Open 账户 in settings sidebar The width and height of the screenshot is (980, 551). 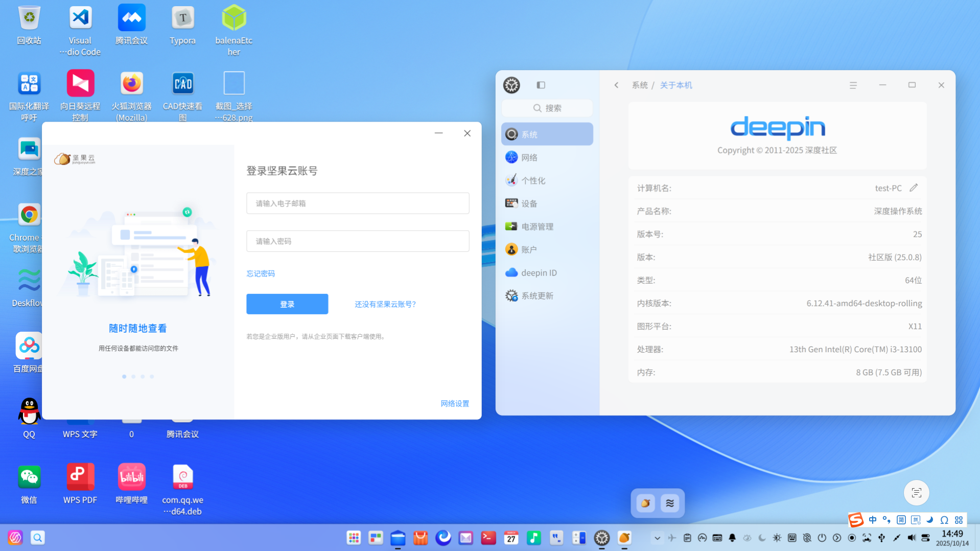tap(547, 249)
